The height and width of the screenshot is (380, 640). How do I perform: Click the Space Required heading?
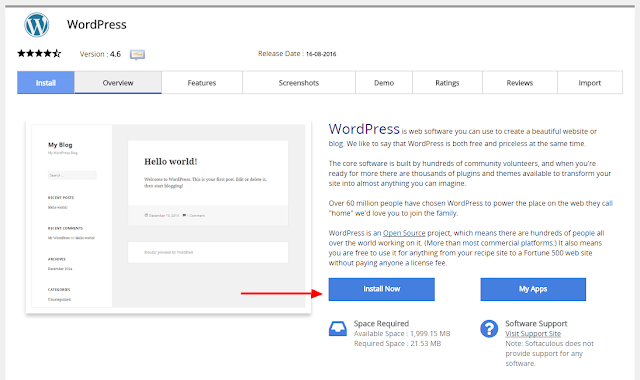[381, 323]
